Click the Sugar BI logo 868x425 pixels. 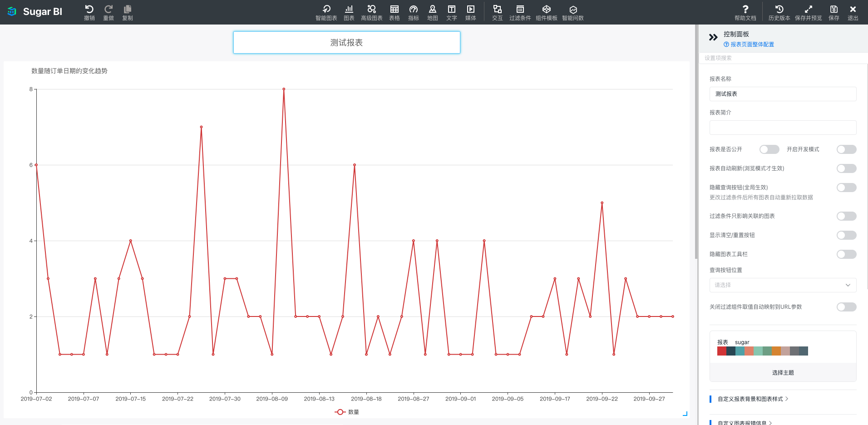pos(35,12)
